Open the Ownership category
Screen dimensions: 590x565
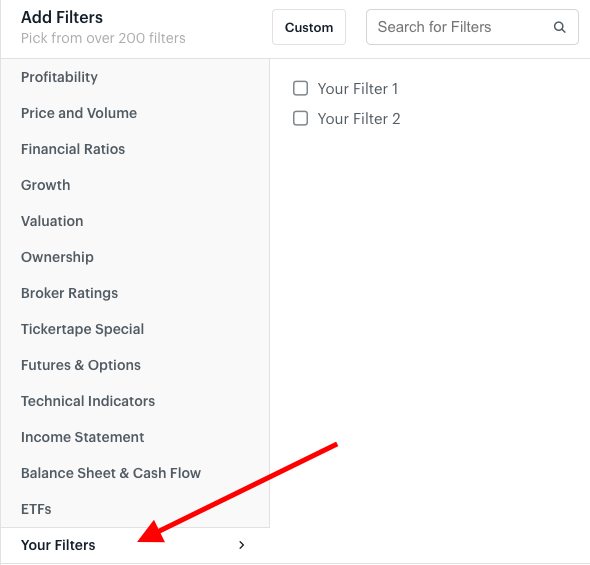coord(57,257)
